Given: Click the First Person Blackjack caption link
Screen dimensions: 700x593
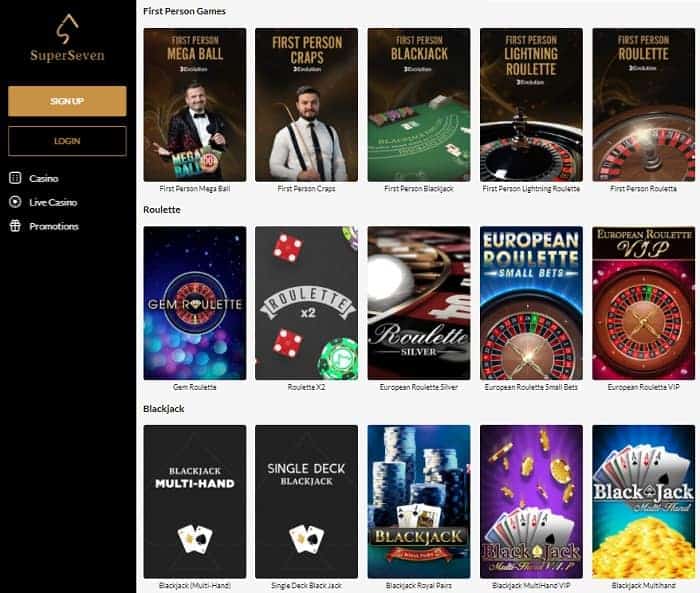Looking at the screenshot, I should click(x=419, y=189).
